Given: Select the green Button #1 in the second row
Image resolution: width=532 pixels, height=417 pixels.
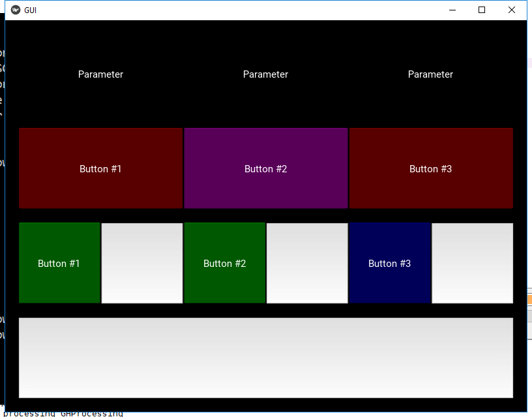Looking at the screenshot, I should point(59,263).
